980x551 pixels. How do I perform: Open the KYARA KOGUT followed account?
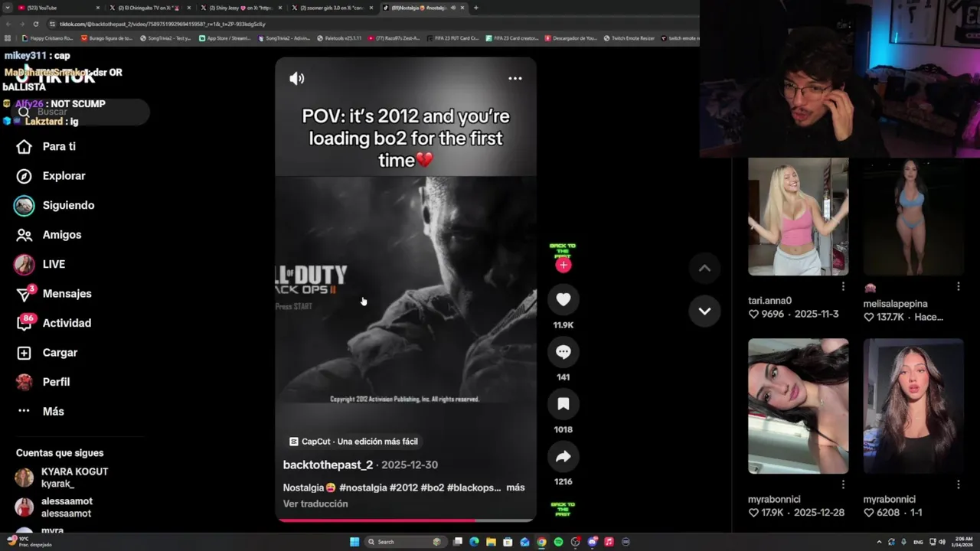click(61, 478)
